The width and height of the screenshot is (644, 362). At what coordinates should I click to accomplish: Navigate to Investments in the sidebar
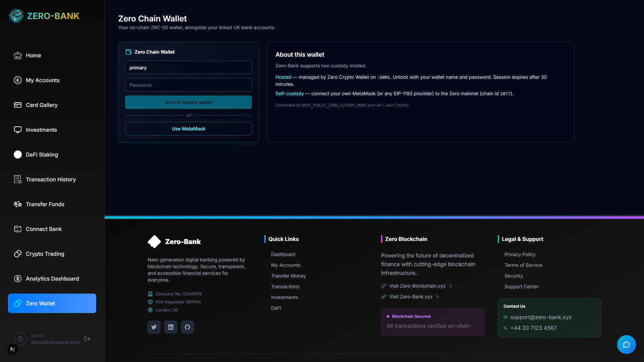(x=52, y=130)
